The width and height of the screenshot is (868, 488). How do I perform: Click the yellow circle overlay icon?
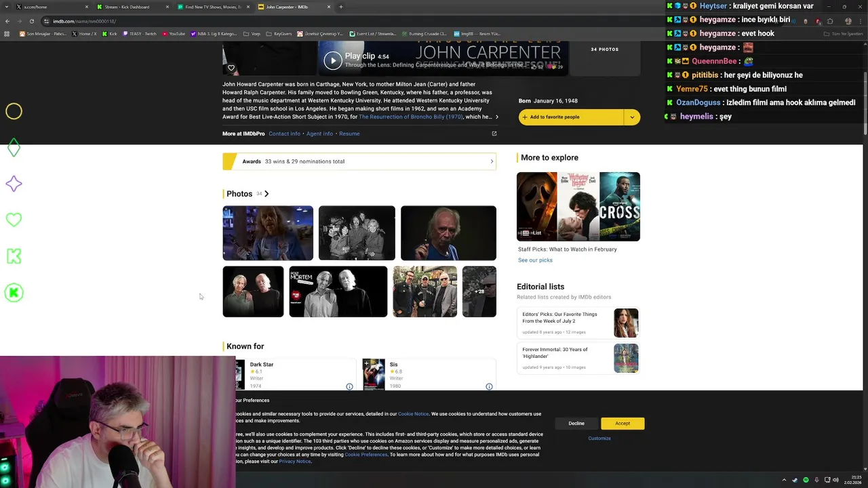14,111
